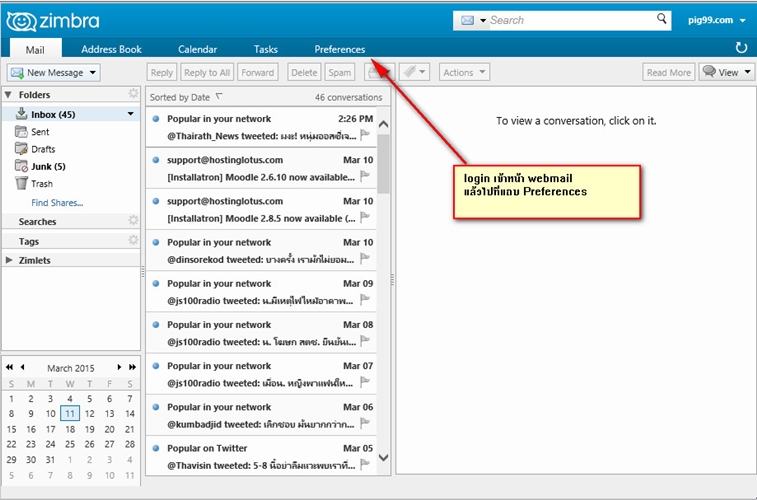Flag the @Thavisin tweeted message

pos(365,465)
